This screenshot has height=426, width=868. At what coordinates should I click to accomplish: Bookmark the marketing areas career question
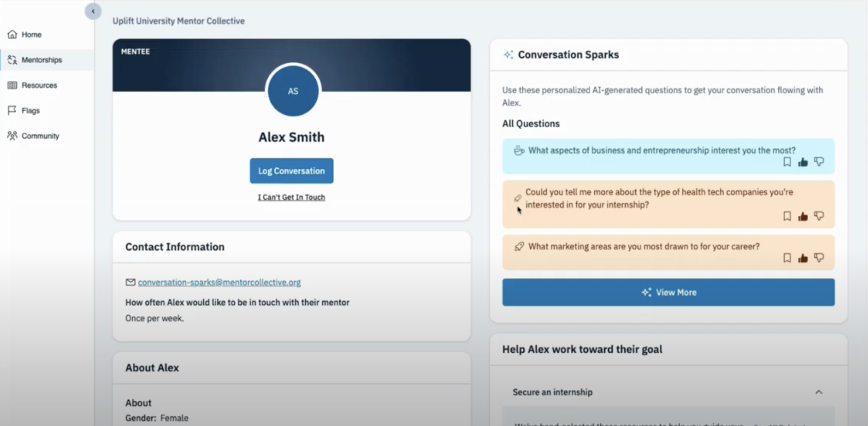787,258
